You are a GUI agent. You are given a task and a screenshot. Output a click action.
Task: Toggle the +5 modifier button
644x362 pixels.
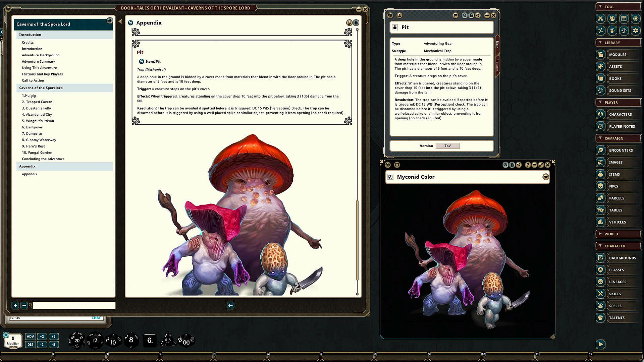tap(53, 337)
